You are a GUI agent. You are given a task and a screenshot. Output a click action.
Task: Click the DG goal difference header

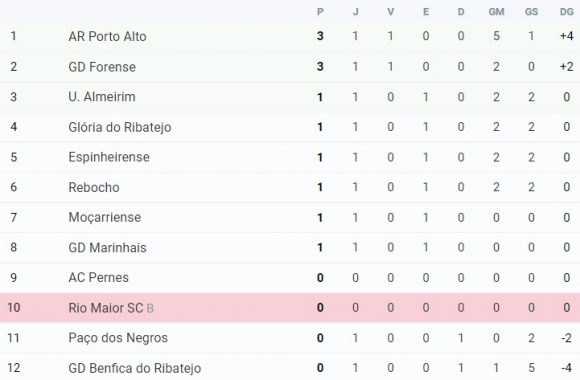(567, 12)
